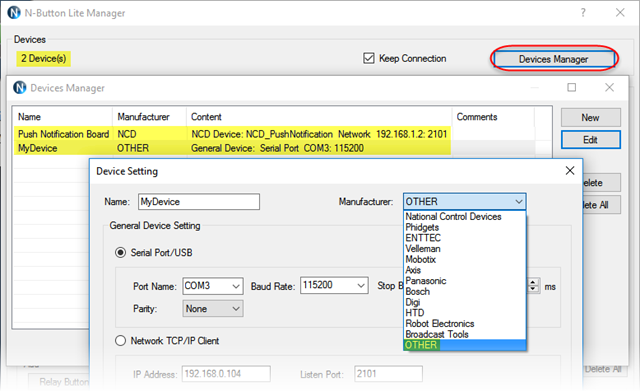Click the Listen Port field 2101
The height and width of the screenshot is (392, 640).
[388, 374]
